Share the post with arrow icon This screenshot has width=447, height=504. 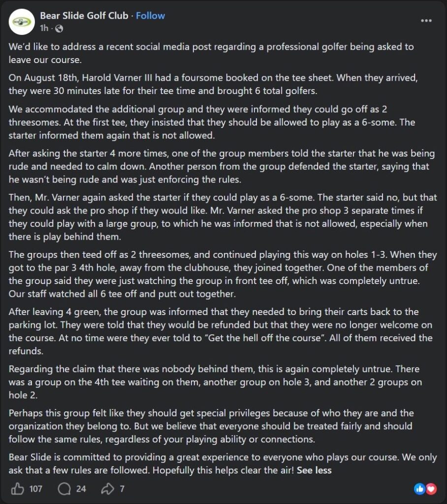(107, 489)
